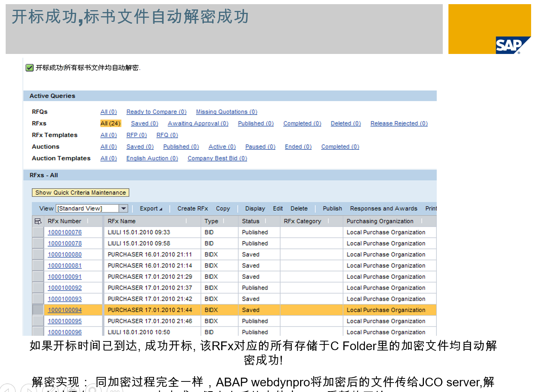Image resolution: width=533 pixels, height=392 pixels.
Task: Click the SAP logo
Action: (x=513, y=45)
